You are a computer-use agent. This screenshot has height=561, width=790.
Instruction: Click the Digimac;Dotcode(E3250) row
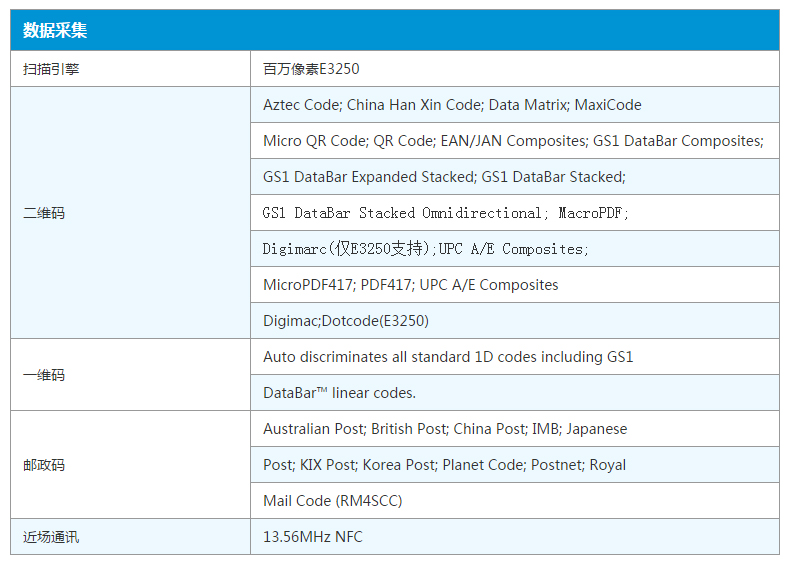[x=515, y=321]
